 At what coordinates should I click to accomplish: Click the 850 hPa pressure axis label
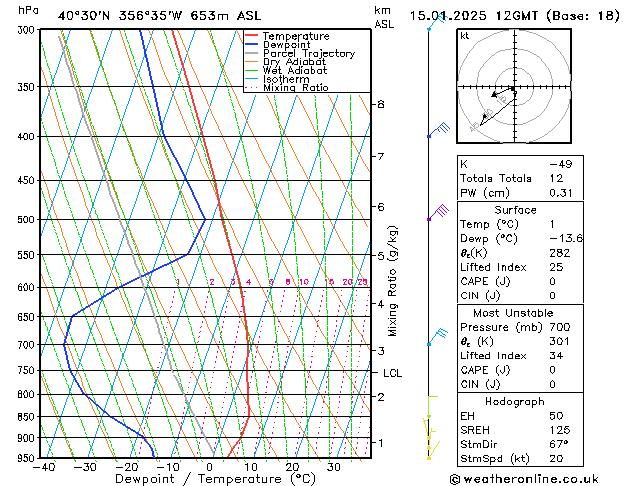click(26, 417)
